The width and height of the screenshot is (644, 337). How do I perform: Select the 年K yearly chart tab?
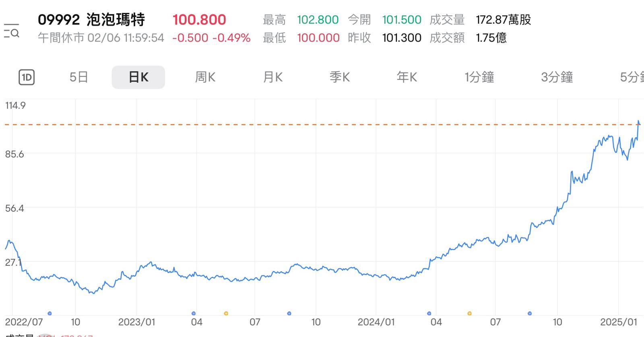pyautogui.click(x=407, y=77)
